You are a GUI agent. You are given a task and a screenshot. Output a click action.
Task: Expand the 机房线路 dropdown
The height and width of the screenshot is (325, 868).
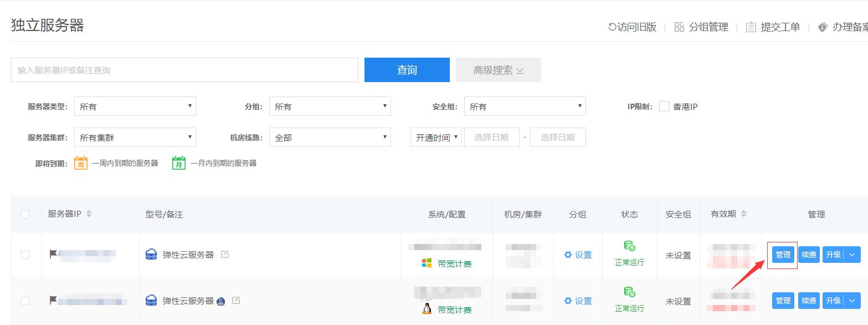pyautogui.click(x=330, y=138)
